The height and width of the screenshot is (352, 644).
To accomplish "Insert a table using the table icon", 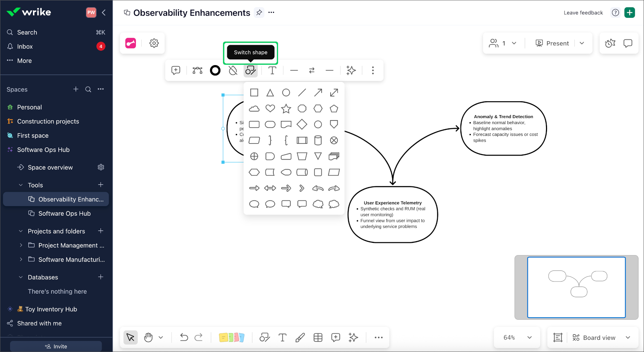I will 318,337.
